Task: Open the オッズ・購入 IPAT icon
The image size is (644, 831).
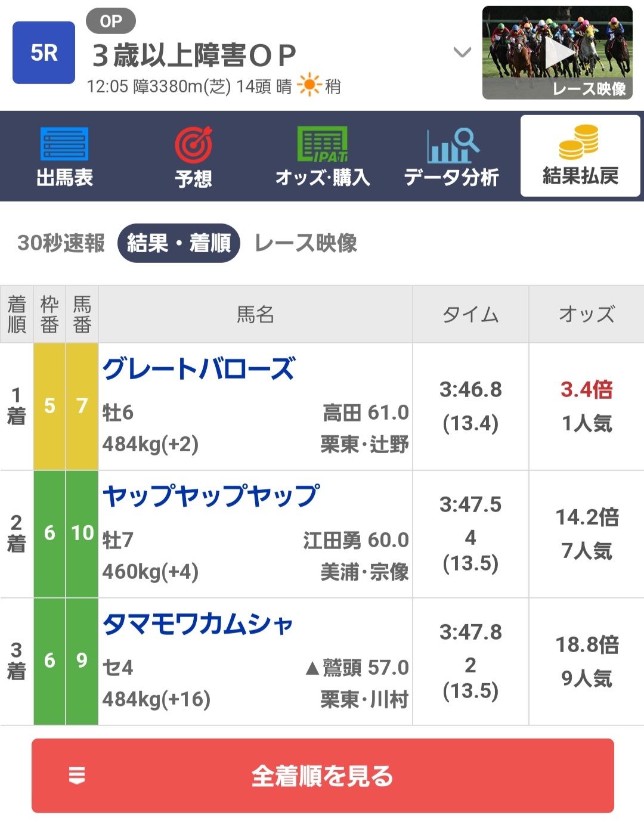Action: (x=323, y=144)
